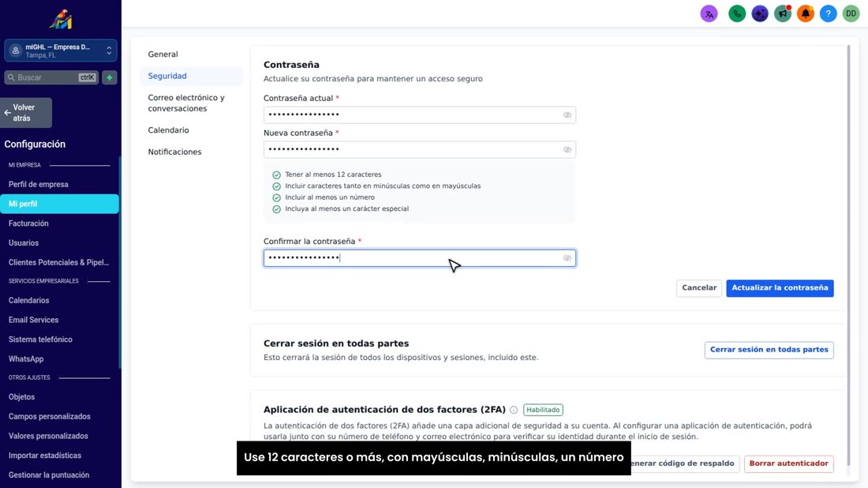Viewport: 868px width, 488px height.
Task: Click the Confirmar la contraseña field
Action: [420, 258]
